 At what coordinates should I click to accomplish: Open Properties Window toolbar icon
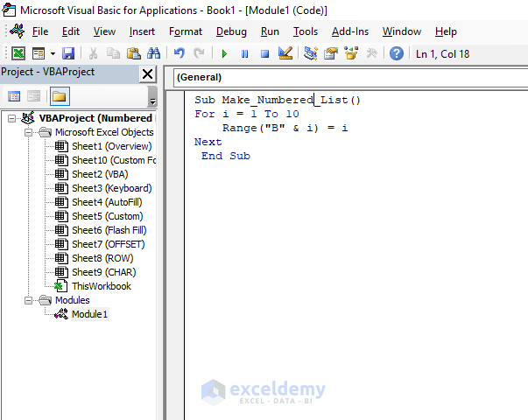[331, 53]
